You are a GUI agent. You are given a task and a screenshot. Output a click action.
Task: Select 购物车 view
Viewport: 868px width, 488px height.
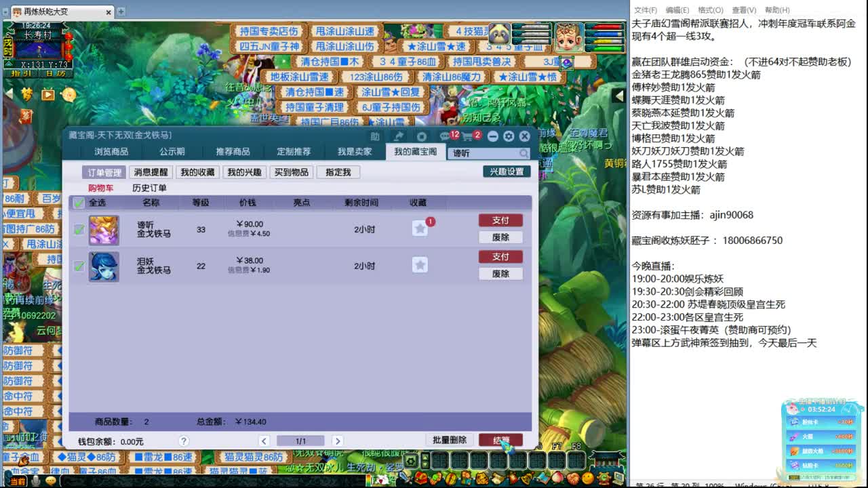pyautogui.click(x=101, y=188)
